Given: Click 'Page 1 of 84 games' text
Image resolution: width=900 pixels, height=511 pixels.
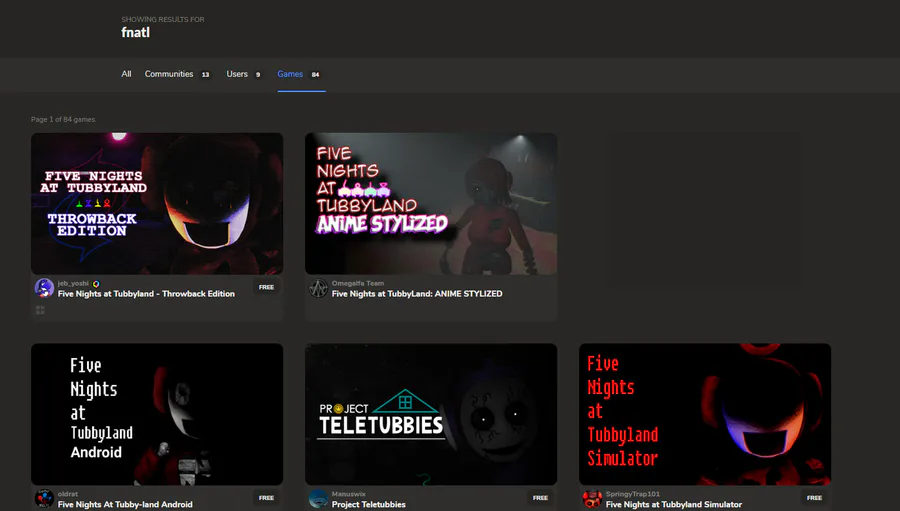Looking at the screenshot, I should coord(64,119).
